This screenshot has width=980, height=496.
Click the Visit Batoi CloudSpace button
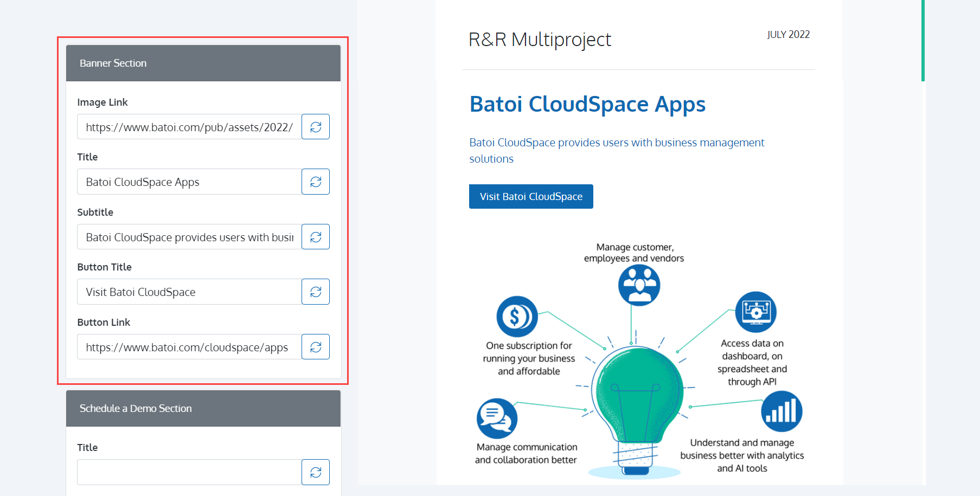tap(531, 196)
